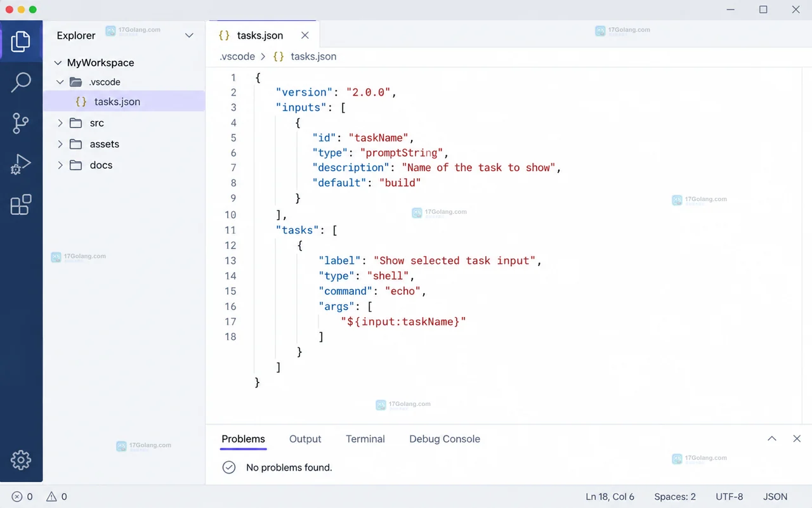
Task: Click the "version" key in code
Action: pos(304,92)
